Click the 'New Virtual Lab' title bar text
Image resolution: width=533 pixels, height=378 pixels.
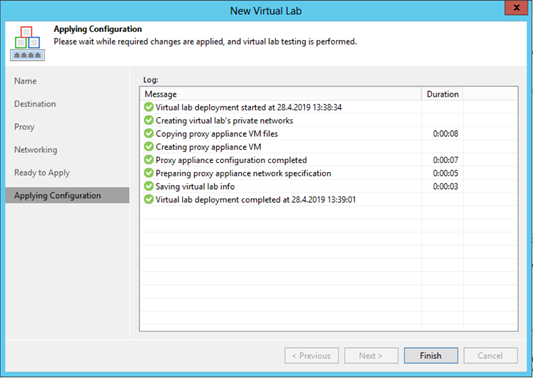(x=266, y=11)
